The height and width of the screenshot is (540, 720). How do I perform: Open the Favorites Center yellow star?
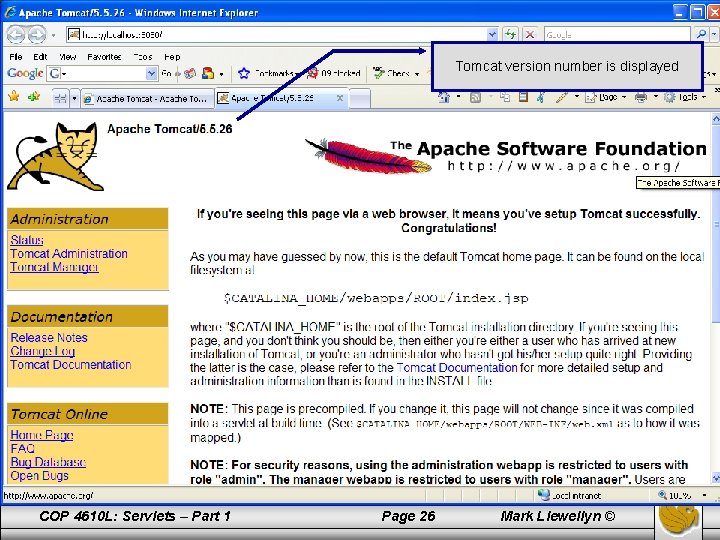(14, 96)
